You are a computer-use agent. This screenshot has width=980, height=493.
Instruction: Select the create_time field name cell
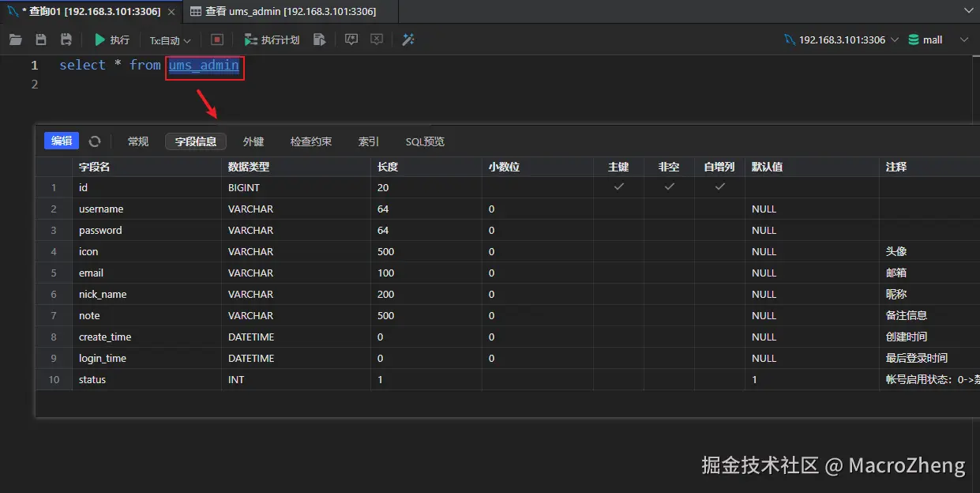(147, 337)
